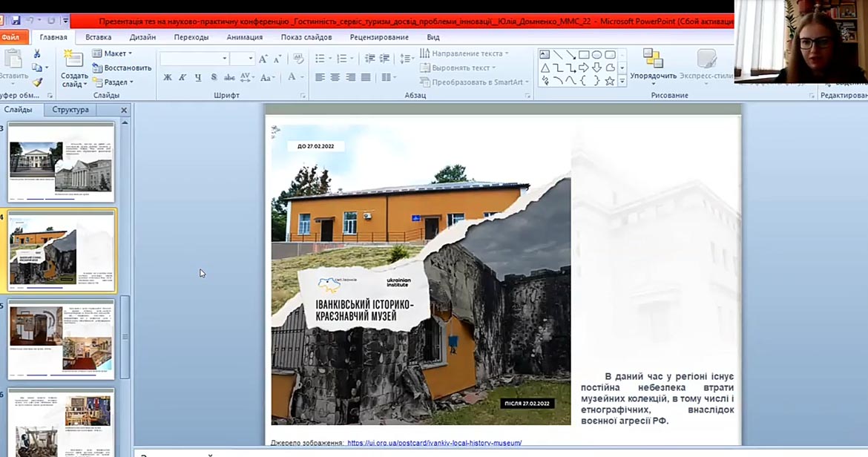Select slide 3 thumbnail with two buildings
The width and height of the screenshot is (868, 457).
click(61, 162)
